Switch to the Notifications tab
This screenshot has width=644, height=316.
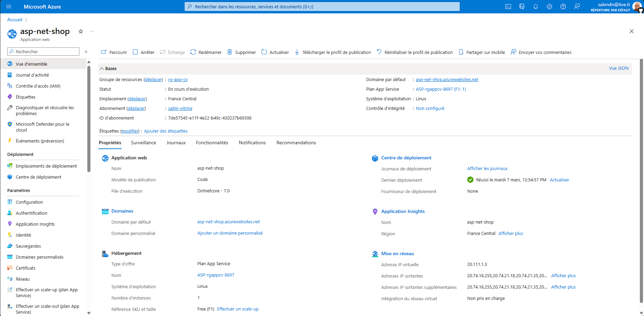pos(252,143)
